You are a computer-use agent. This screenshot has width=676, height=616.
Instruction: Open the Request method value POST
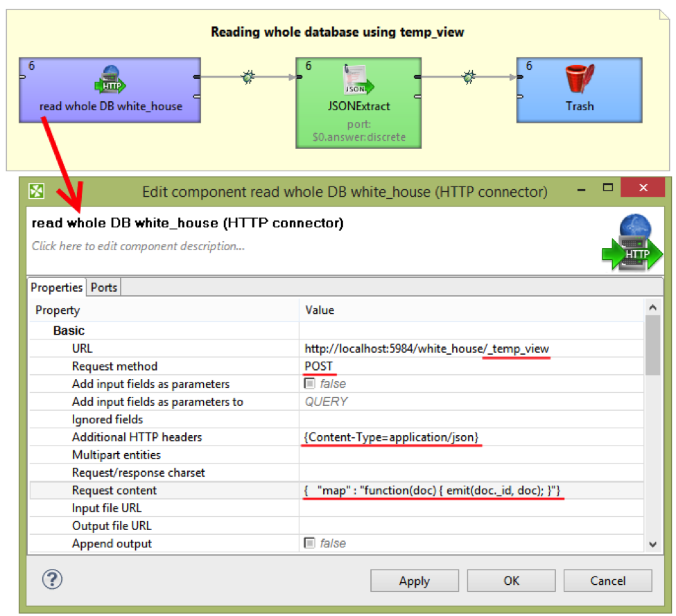(319, 367)
